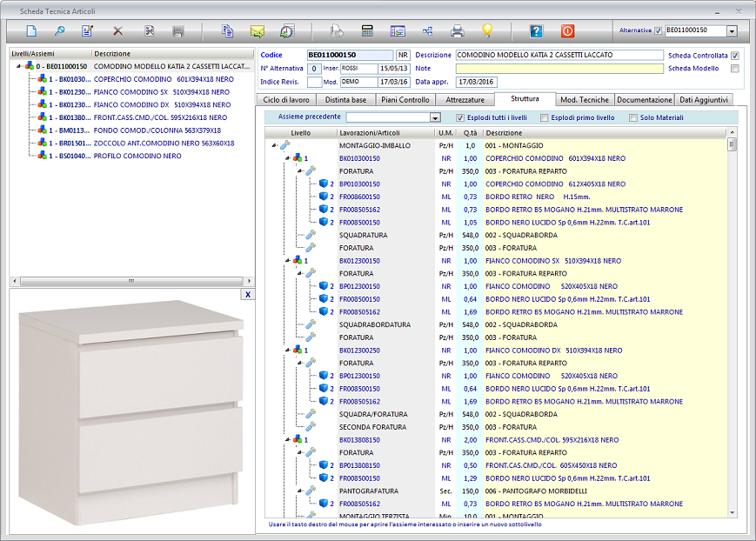Image resolution: width=756 pixels, height=541 pixels.
Task: Check Esplodi primo livello option
Action: coord(545,117)
